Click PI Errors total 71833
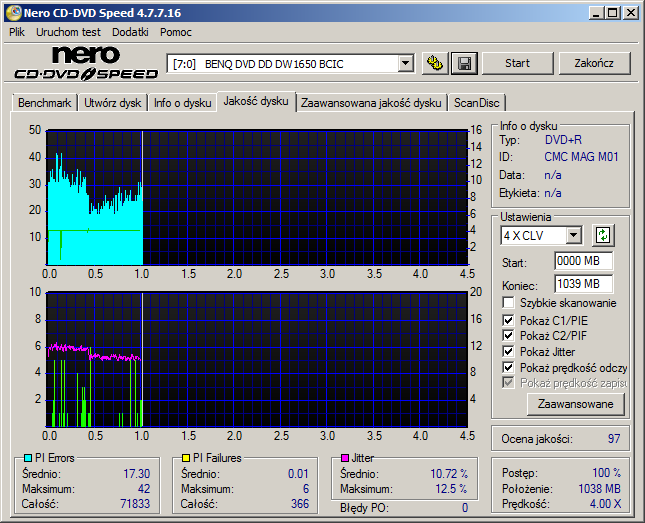Screen dimensions: 645x523 pyautogui.click(x=135, y=504)
